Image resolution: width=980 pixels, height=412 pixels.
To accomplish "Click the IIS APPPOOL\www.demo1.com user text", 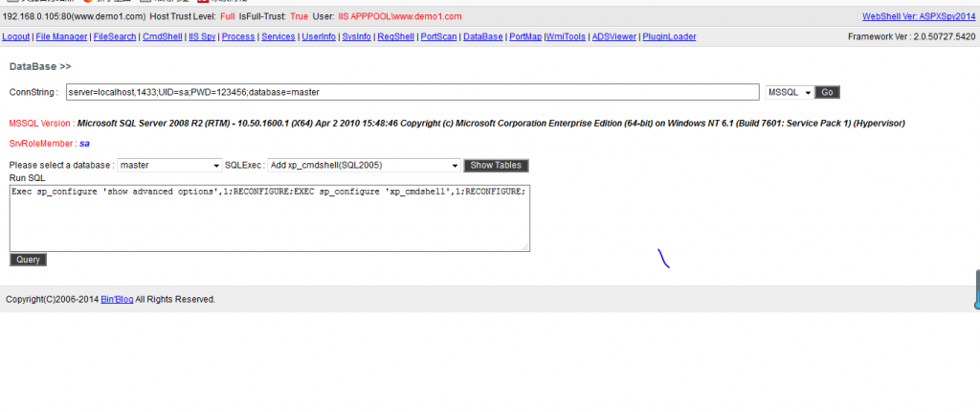I will click(x=400, y=16).
